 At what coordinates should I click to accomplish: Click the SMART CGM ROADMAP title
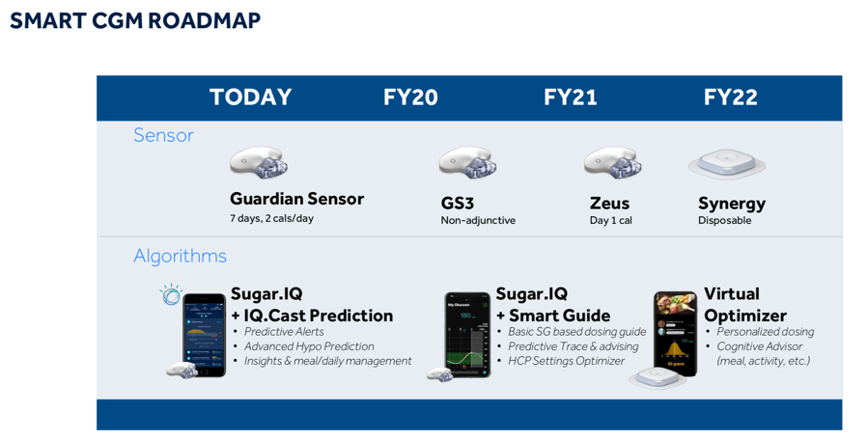tap(135, 20)
